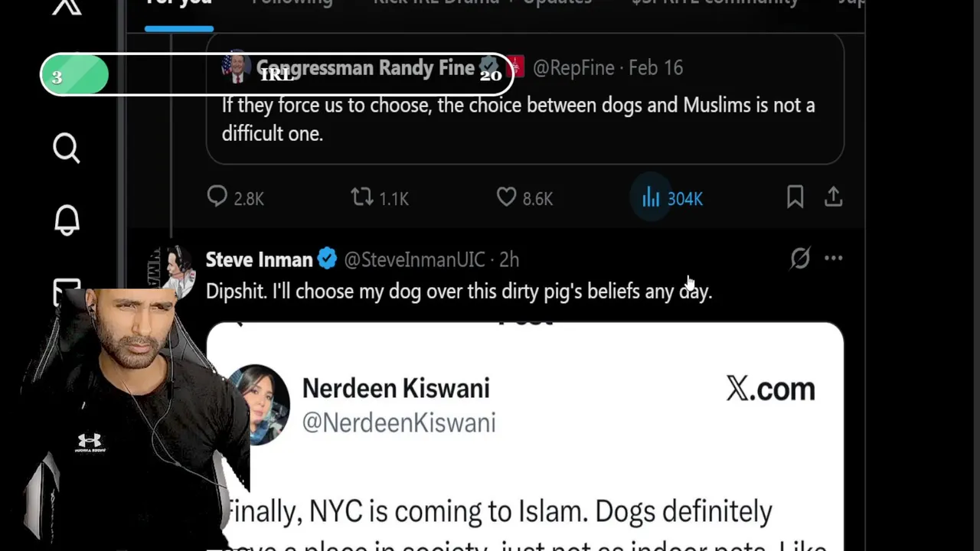The width and height of the screenshot is (980, 551).
Task: Click the green IRL progress bar overlay
Action: coord(75,76)
